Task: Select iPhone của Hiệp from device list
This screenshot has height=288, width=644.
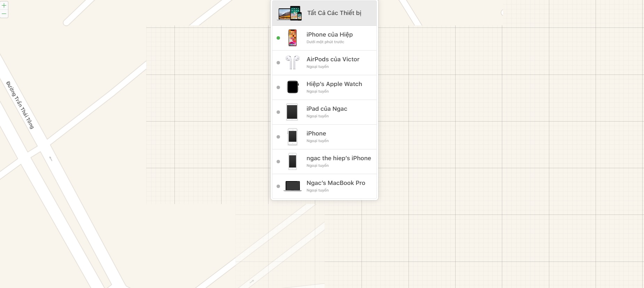Action: point(325,38)
